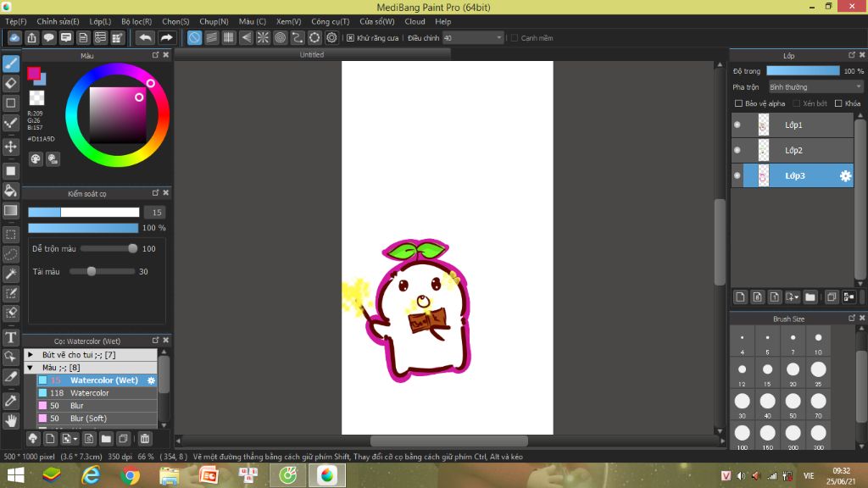Create a new layer in Lớp panel
The width and height of the screenshot is (868, 488).
740,297
